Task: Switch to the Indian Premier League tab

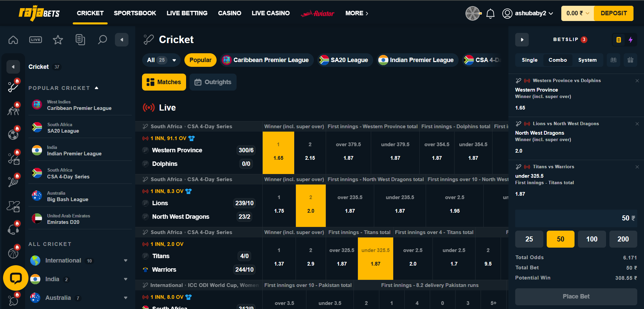Action: pos(417,60)
